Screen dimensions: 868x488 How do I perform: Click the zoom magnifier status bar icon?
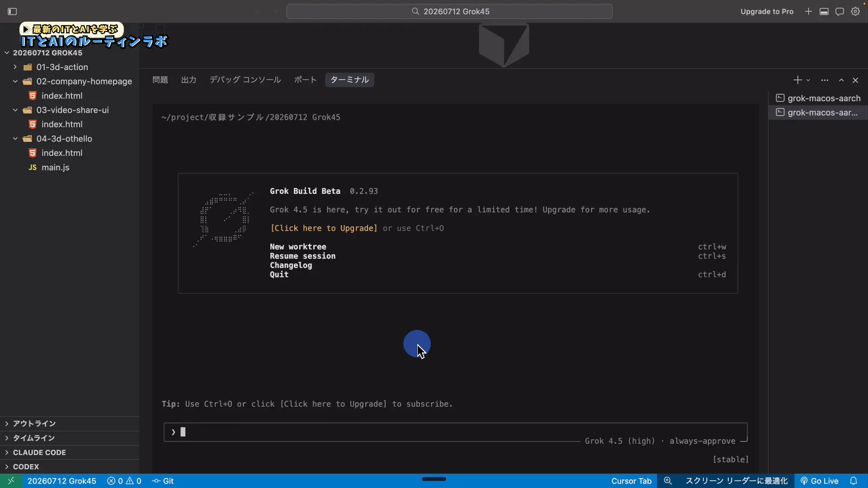pyautogui.click(x=668, y=481)
